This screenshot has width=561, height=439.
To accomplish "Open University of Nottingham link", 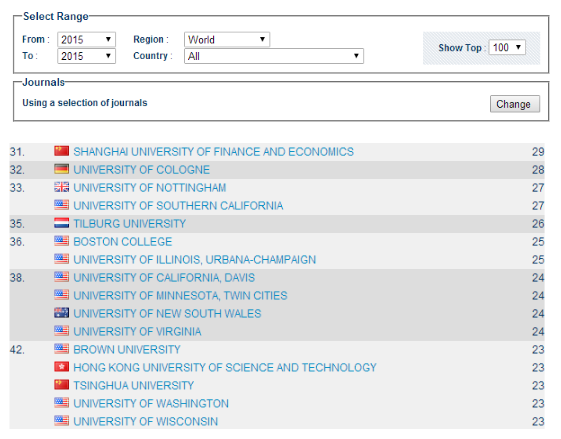I will [x=150, y=187].
